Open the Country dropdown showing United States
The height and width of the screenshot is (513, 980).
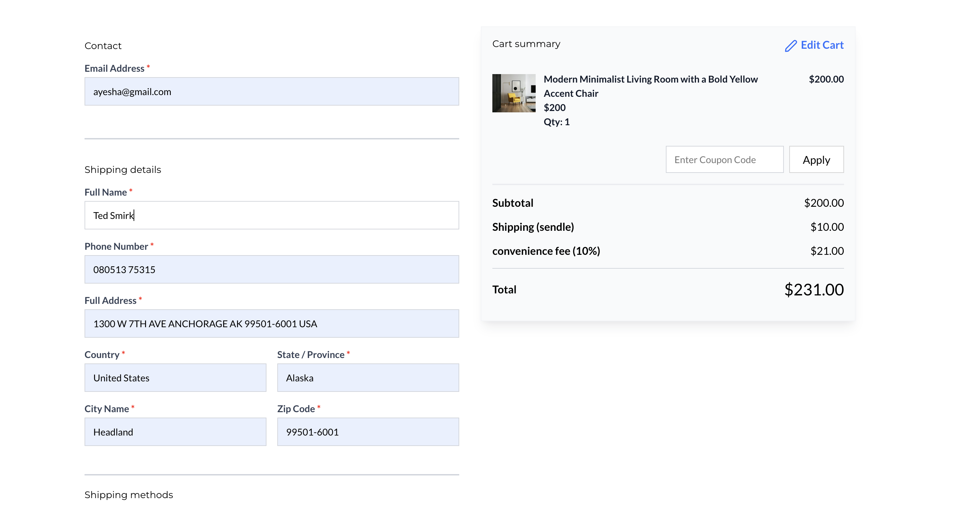[175, 378]
